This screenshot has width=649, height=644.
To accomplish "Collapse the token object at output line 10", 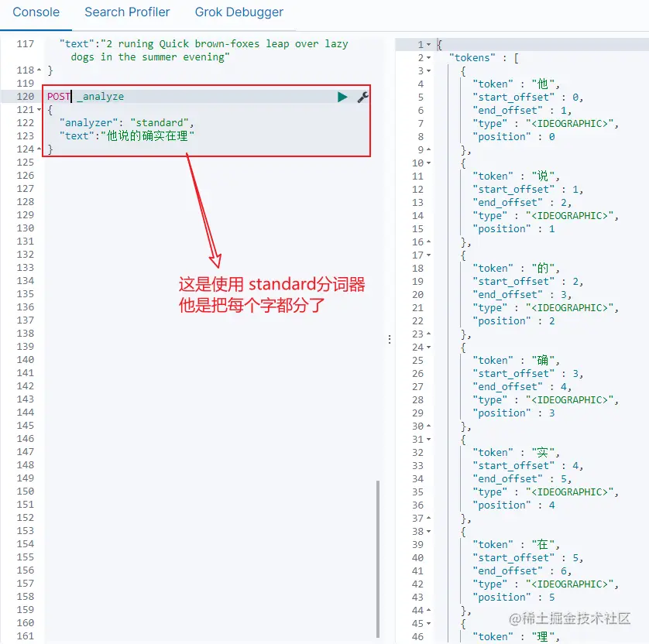I will [x=429, y=163].
